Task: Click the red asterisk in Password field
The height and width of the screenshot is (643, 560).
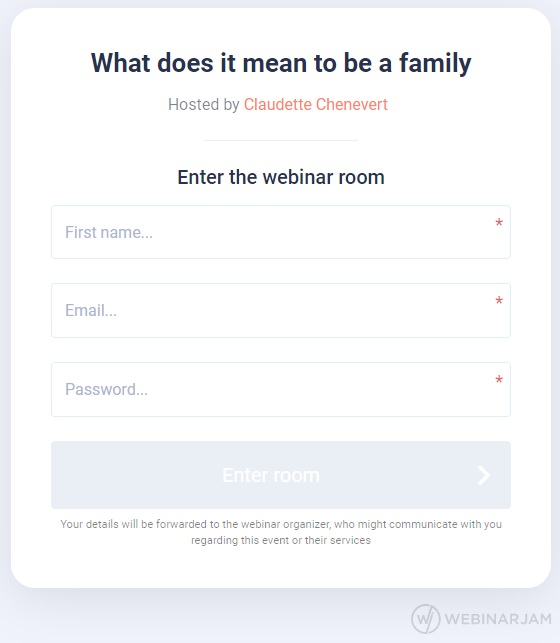Action: 499,380
